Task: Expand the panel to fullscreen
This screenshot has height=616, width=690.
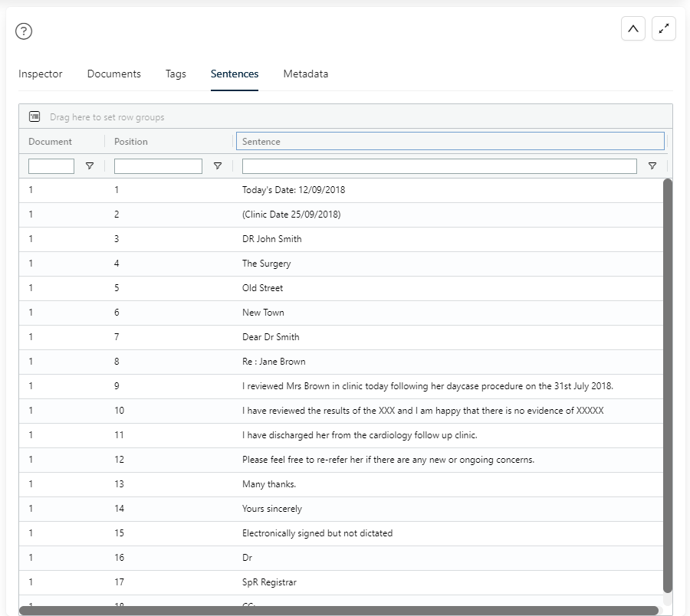Action: [664, 29]
